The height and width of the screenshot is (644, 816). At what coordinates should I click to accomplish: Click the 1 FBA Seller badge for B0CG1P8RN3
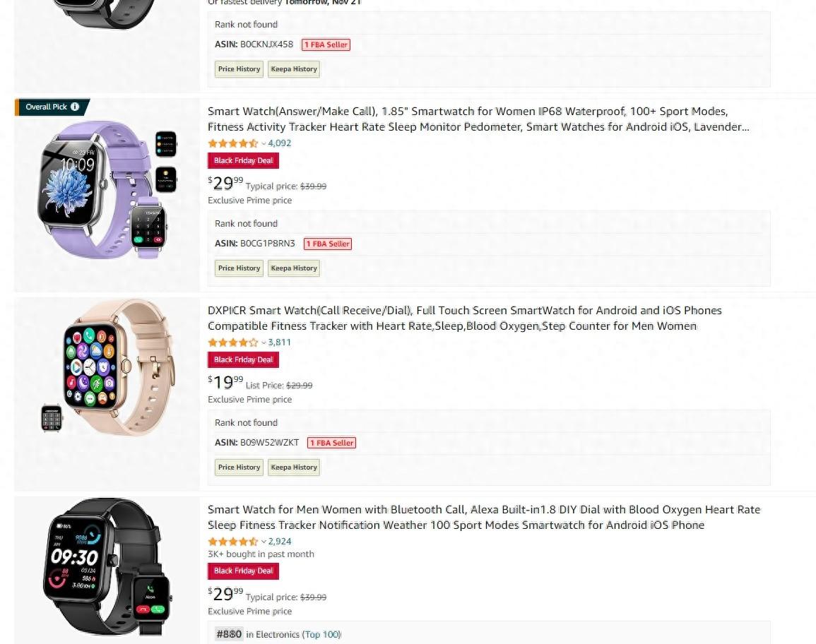[x=328, y=244]
